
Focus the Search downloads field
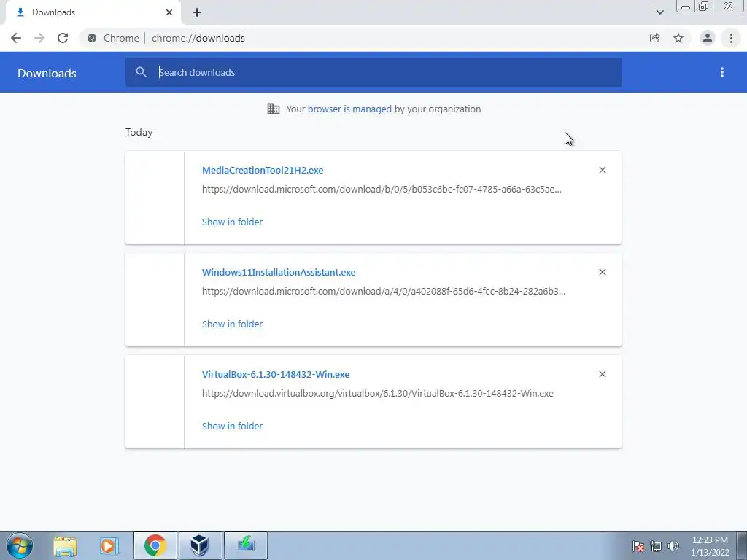pyautogui.click(x=373, y=72)
